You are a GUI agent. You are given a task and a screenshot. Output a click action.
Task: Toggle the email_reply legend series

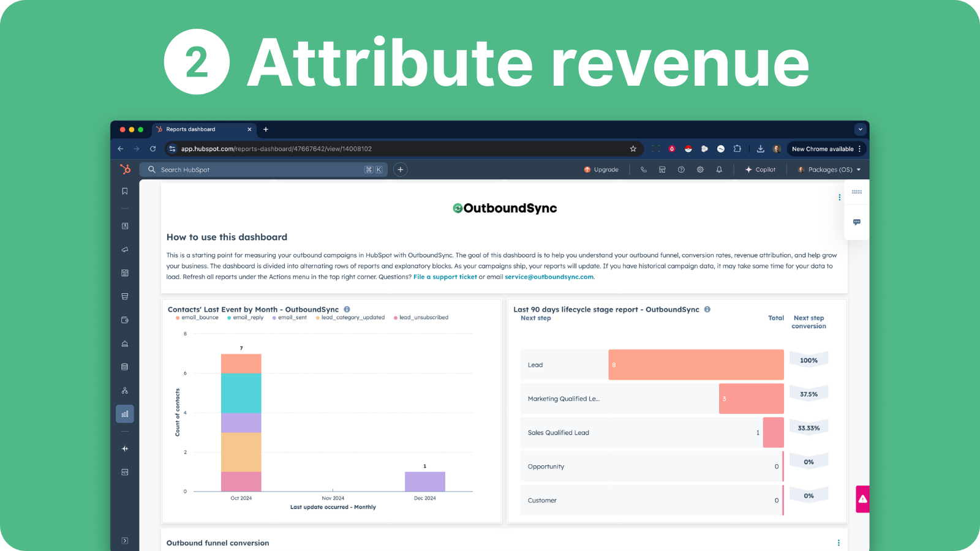[247, 318]
